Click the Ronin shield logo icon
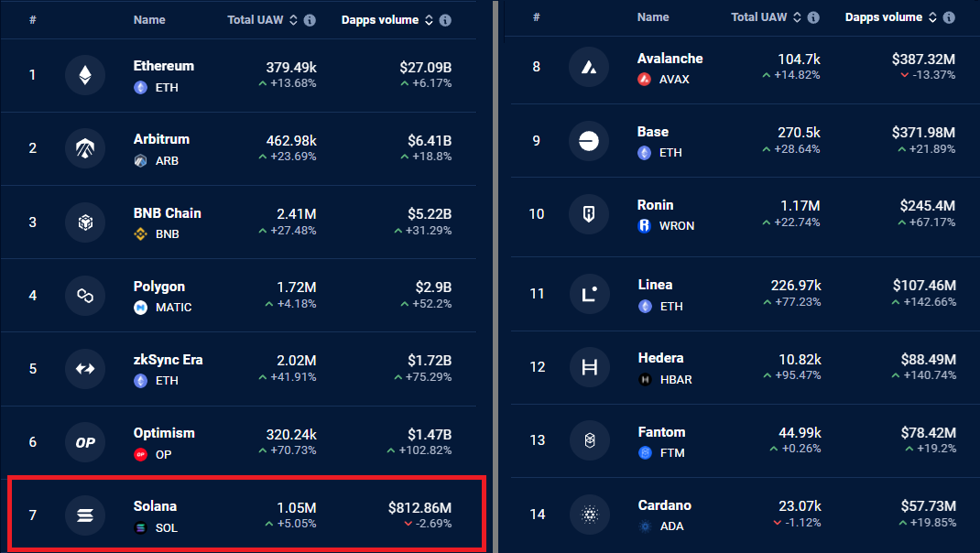Viewport: 980px width, 553px height. click(589, 214)
